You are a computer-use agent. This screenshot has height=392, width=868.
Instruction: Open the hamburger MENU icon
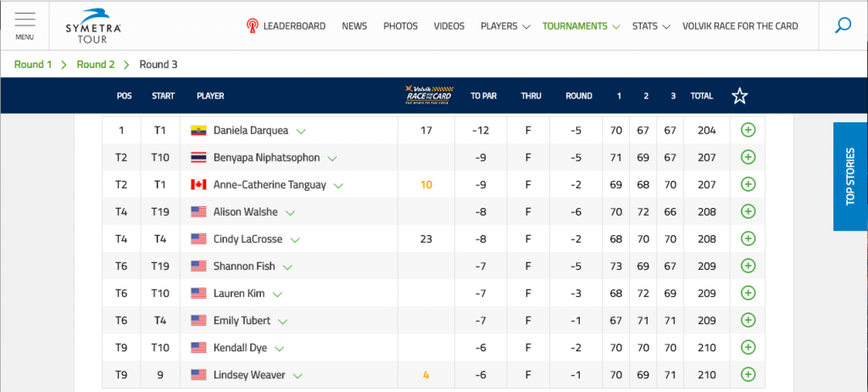pos(25,26)
